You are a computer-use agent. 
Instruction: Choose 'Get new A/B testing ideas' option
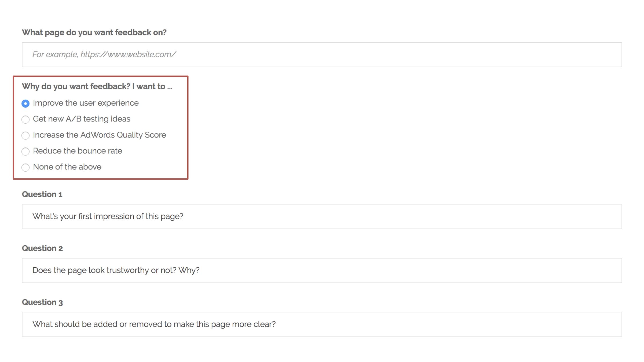click(x=25, y=119)
